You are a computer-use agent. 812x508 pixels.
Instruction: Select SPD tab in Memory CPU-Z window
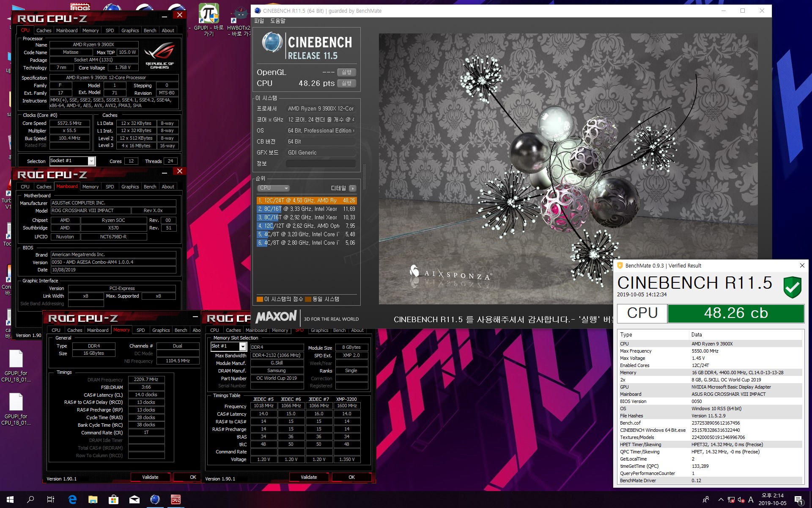pos(141,330)
